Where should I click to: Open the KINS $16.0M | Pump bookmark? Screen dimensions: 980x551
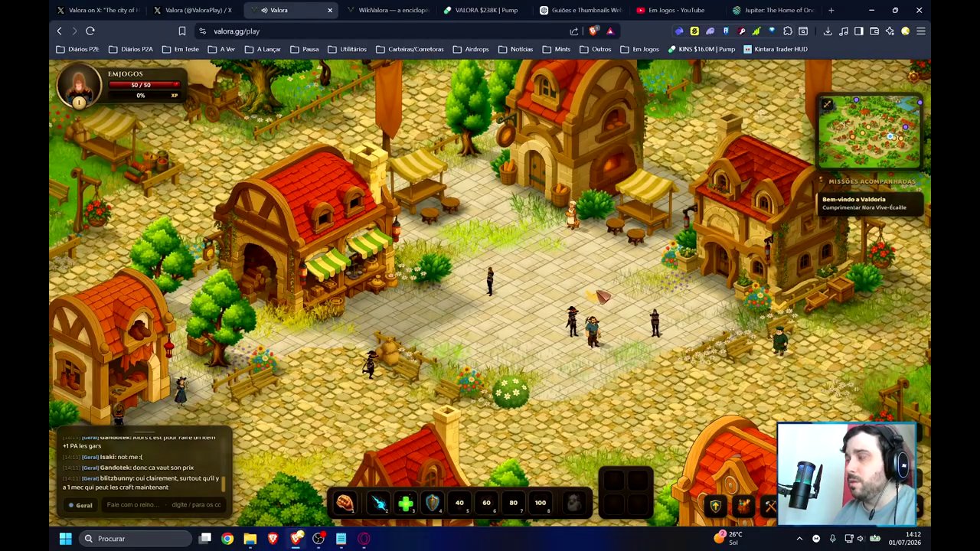click(701, 49)
